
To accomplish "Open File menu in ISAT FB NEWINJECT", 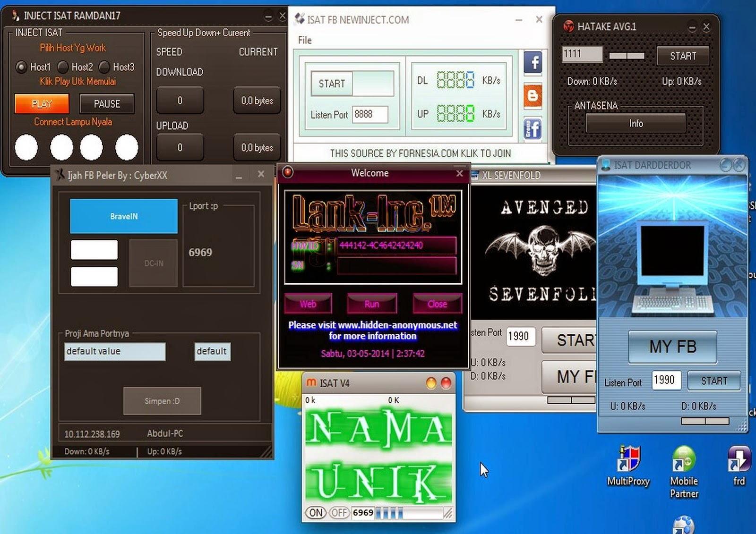I will tap(305, 40).
